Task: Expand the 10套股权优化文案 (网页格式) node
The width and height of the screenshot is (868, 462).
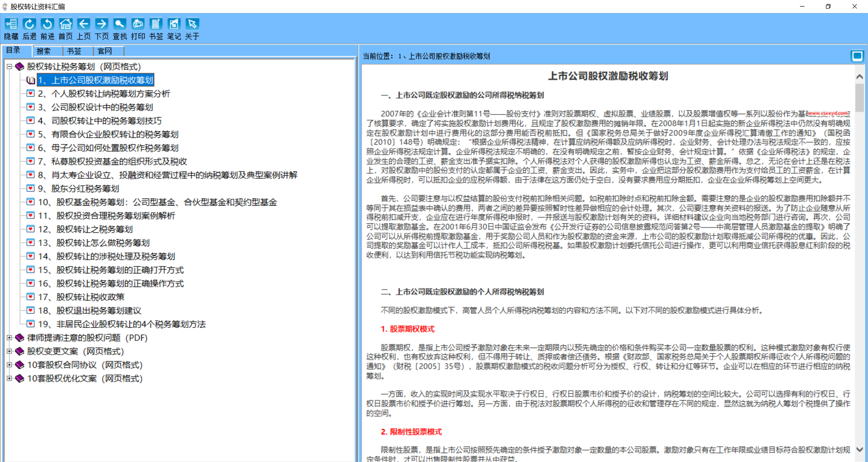Action: (9, 378)
